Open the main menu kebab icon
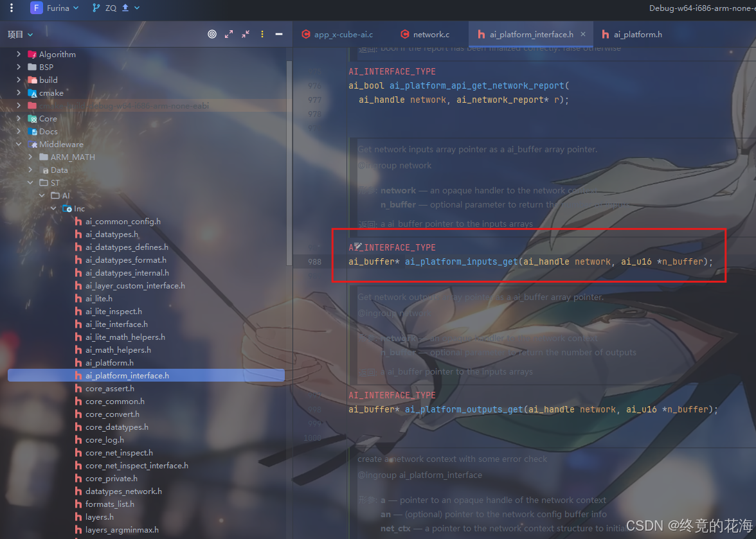The height and width of the screenshot is (539, 756). click(12, 8)
